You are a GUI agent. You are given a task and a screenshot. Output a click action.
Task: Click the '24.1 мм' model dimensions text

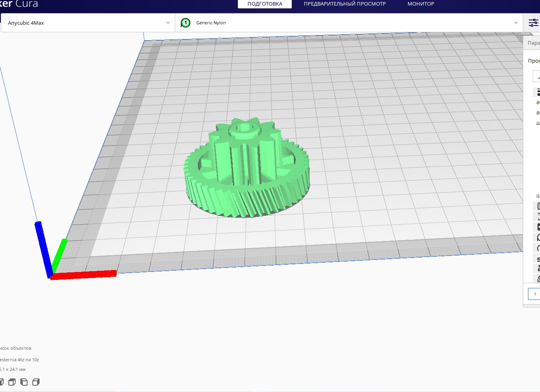[17, 369]
